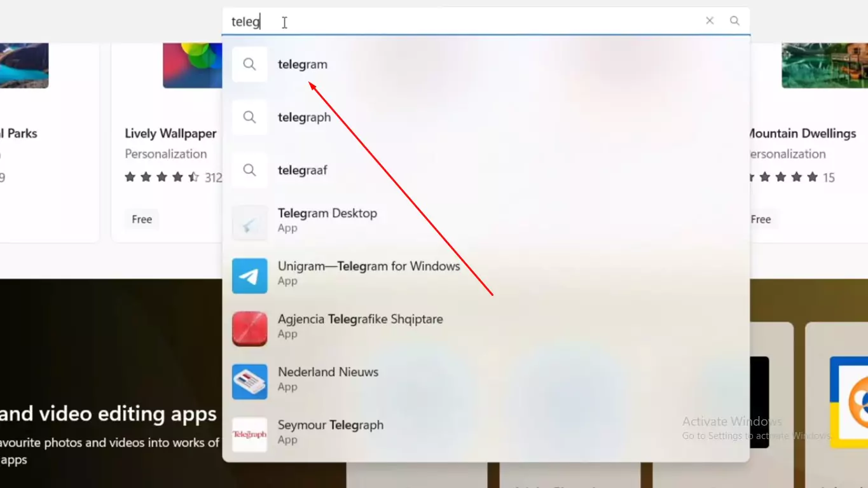Open Nederland Nieuws app result

(x=486, y=381)
